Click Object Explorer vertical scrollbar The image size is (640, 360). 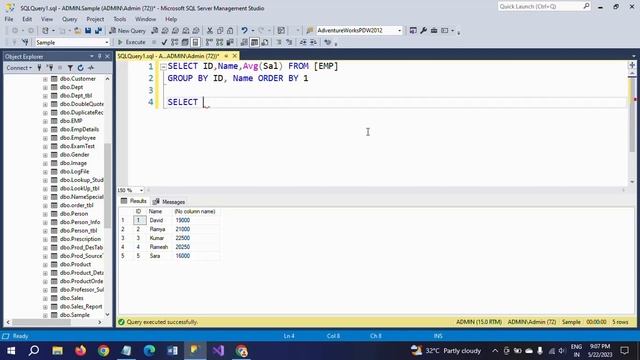tap(107, 186)
